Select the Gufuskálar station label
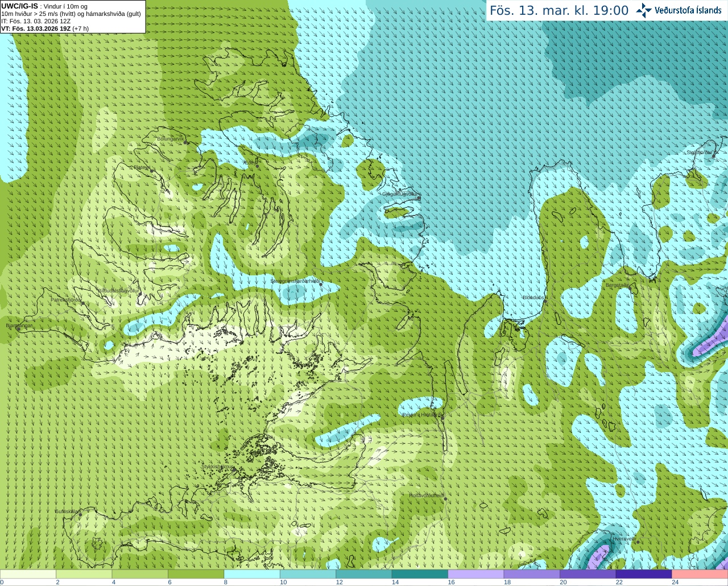 coord(67,511)
